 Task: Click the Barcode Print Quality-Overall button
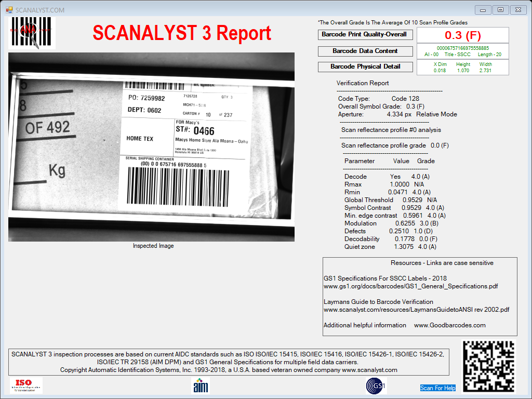coord(365,35)
